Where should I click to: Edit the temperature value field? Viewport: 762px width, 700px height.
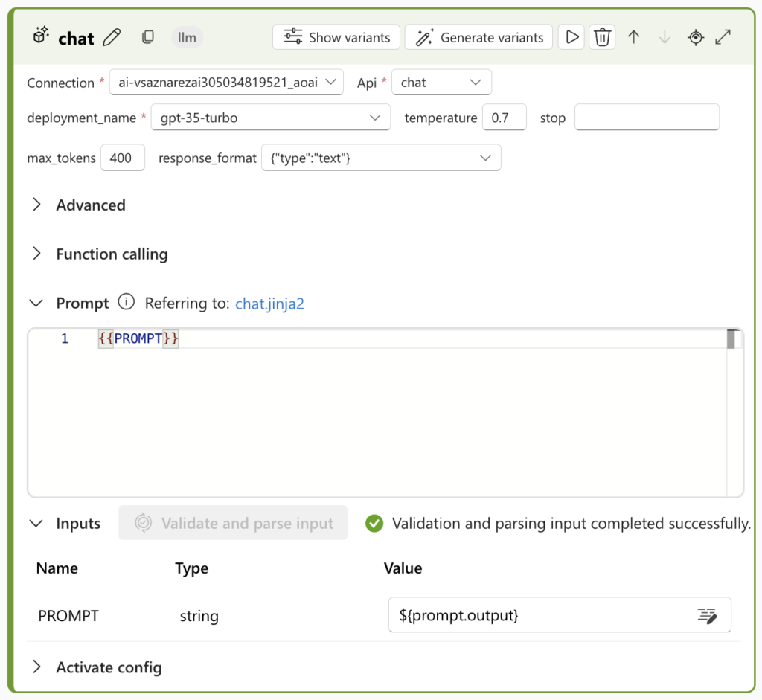(x=505, y=118)
